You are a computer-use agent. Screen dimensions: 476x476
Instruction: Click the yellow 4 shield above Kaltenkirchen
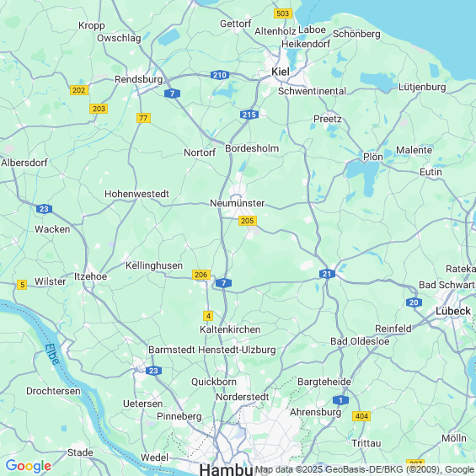pyautogui.click(x=208, y=316)
